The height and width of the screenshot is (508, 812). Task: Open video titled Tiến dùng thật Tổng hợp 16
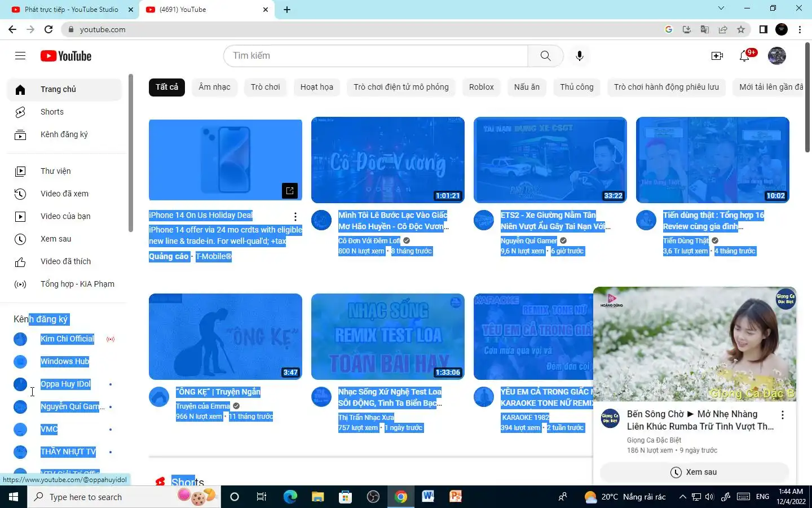pos(713,221)
